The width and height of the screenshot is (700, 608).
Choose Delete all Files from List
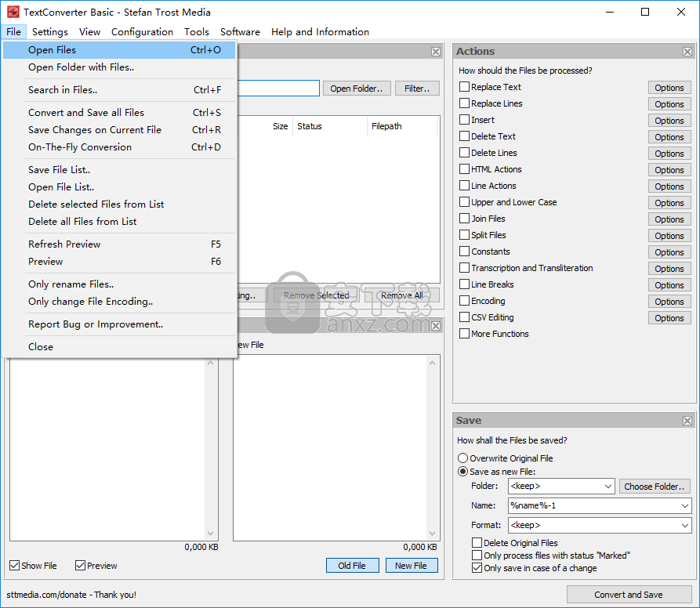(x=119, y=222)
